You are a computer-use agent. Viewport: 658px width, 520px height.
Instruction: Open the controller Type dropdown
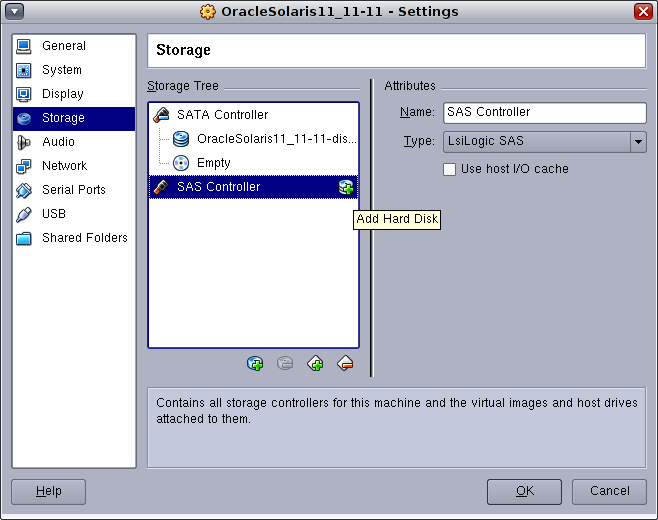click(x=638, y=142)
